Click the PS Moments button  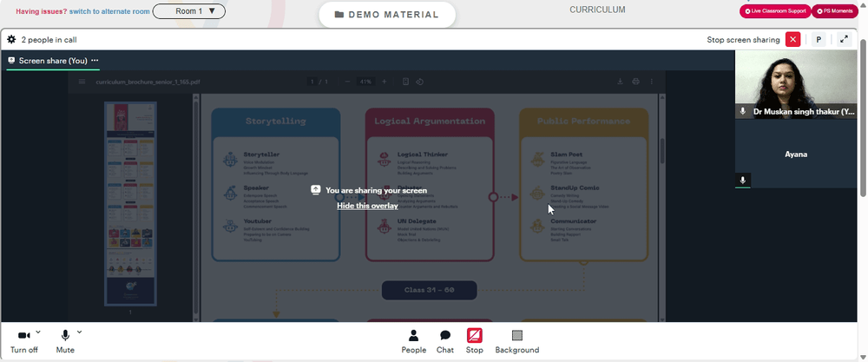click(x=835, y=11)
